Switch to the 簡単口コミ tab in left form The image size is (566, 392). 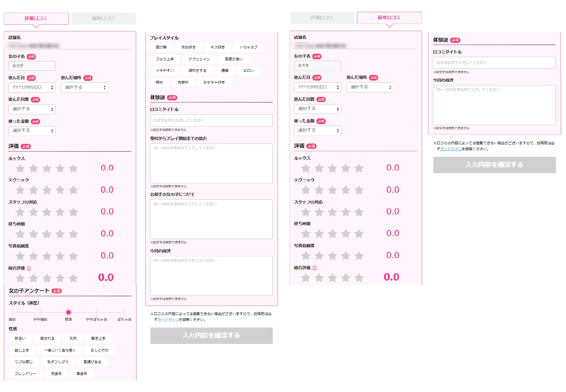pyautogui.click(x=103, y=18)
